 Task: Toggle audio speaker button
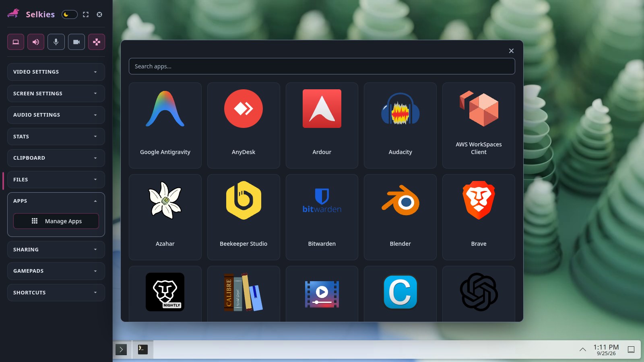pyautogui.click(x=36, y=42)
